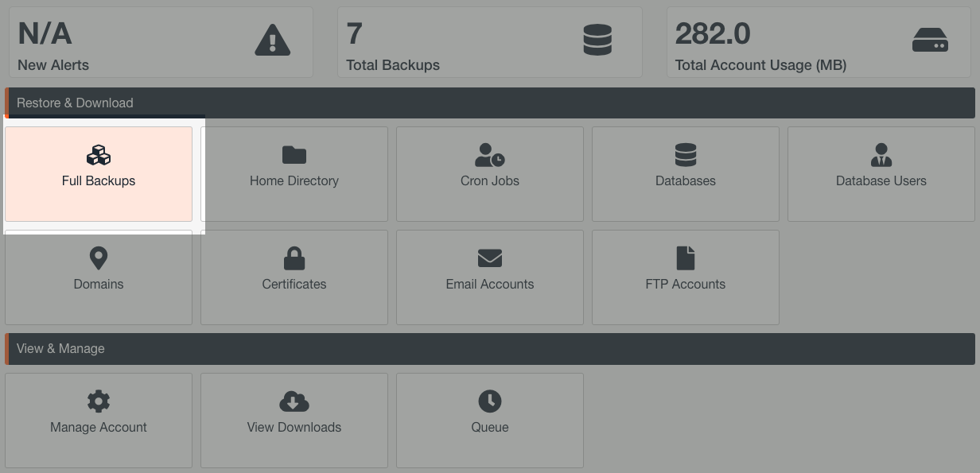Open the Full Backups label
The height and width of the screenshot is (473, 980).
click(99, 180)
